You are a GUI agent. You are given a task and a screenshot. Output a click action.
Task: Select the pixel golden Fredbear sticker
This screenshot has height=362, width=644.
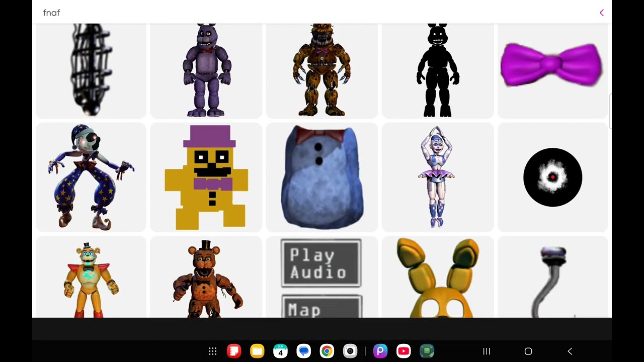tap(206, 177)
